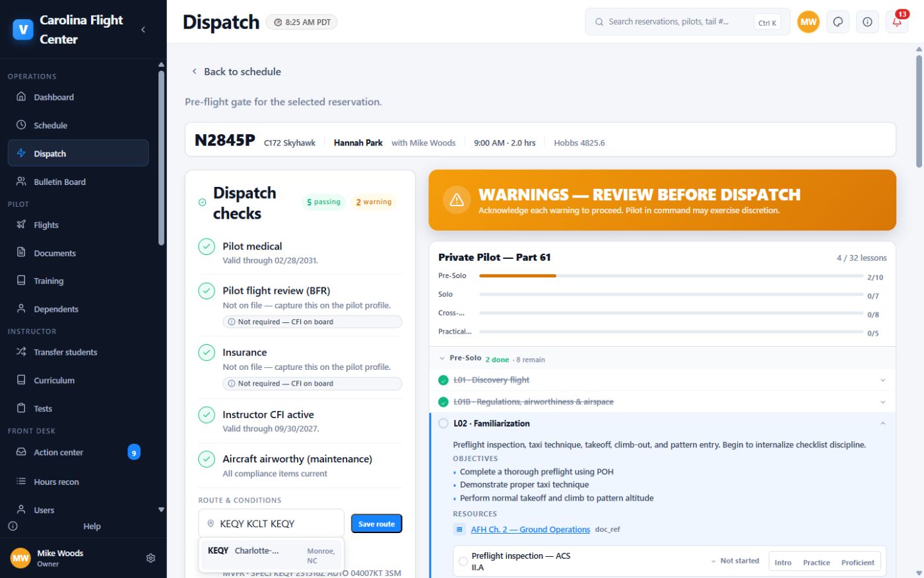Set Preflight inspection rating to Intro
This screenshot has height=578, width=924.
click(783, 562)
